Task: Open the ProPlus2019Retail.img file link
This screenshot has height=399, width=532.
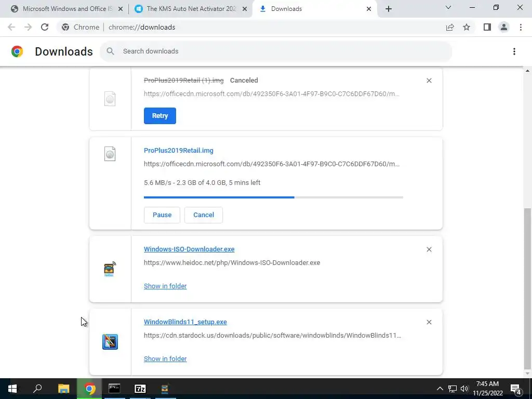Action: 179,150
